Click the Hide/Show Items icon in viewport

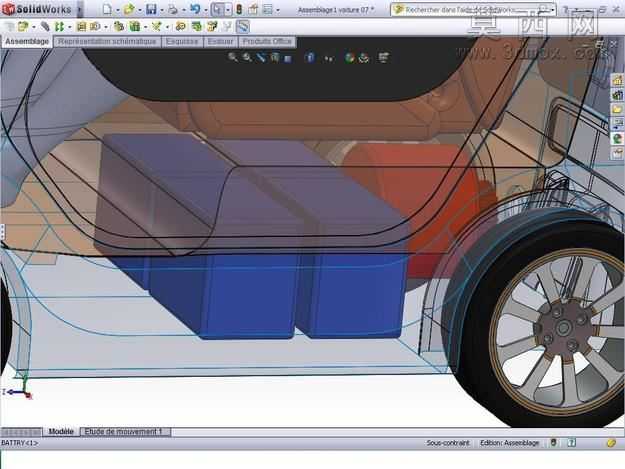pos(329,59)
